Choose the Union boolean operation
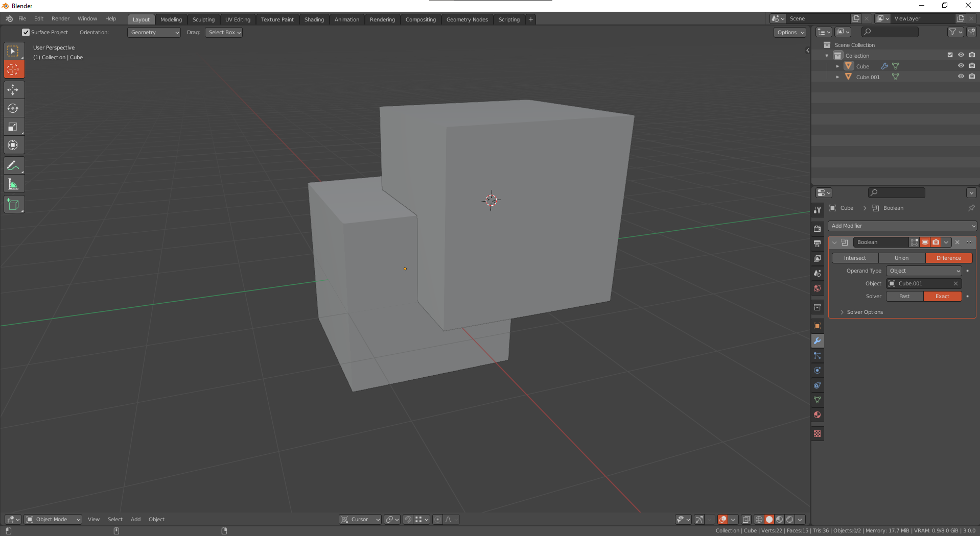Viewport: 980px width, 536px height. (x=902, y=258)
